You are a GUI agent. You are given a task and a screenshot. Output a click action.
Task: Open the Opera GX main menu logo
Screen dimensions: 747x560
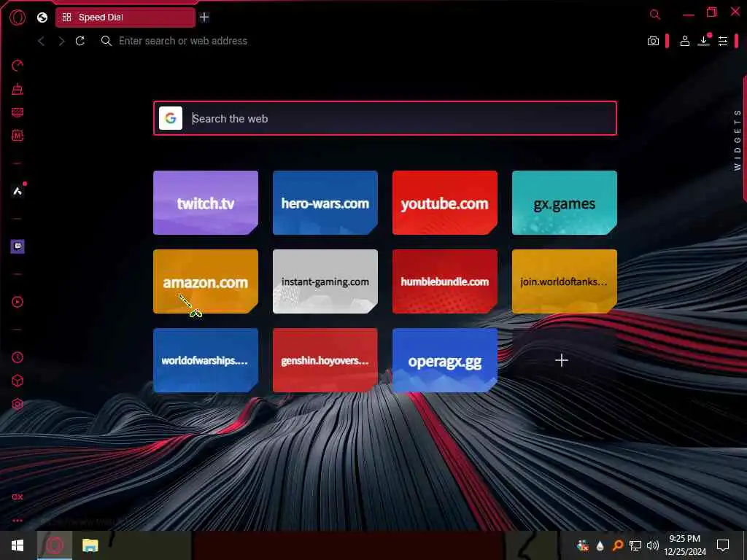(x=18, y=17)
